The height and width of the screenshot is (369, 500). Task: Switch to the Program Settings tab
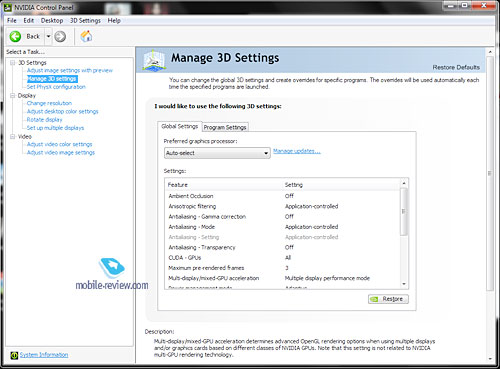pyautogui.click(x=225, y=127)
